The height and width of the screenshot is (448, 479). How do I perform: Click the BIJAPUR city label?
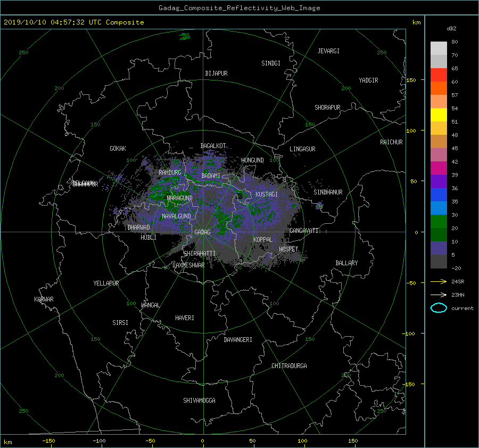point(216,74)
